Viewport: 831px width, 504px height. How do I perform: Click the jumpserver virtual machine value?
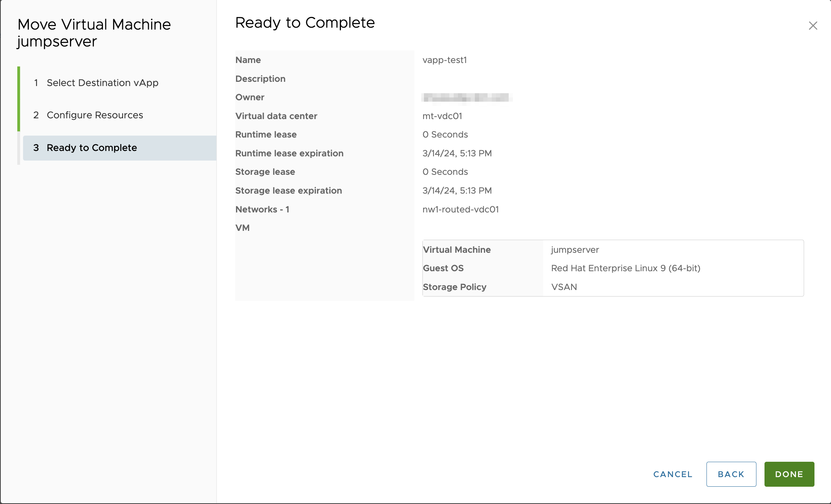click(575, 250)
